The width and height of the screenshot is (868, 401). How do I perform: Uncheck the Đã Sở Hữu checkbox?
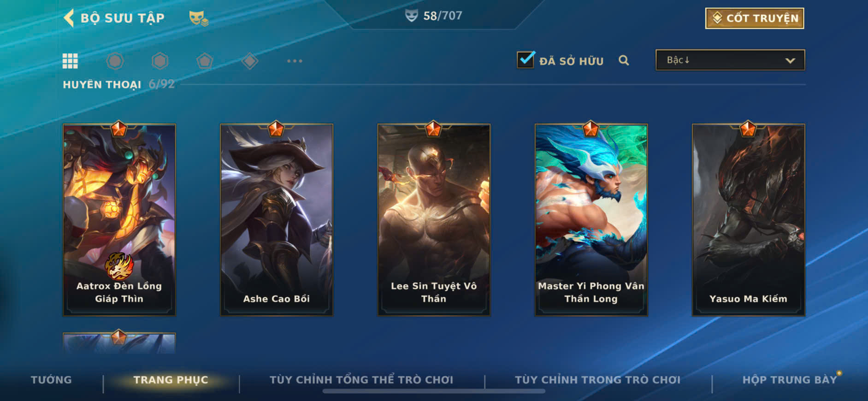click(x=526, y=60)
